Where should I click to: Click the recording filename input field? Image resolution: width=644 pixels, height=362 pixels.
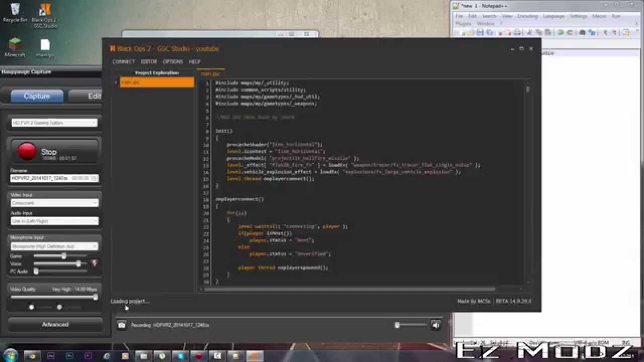(x=54, y=178)
